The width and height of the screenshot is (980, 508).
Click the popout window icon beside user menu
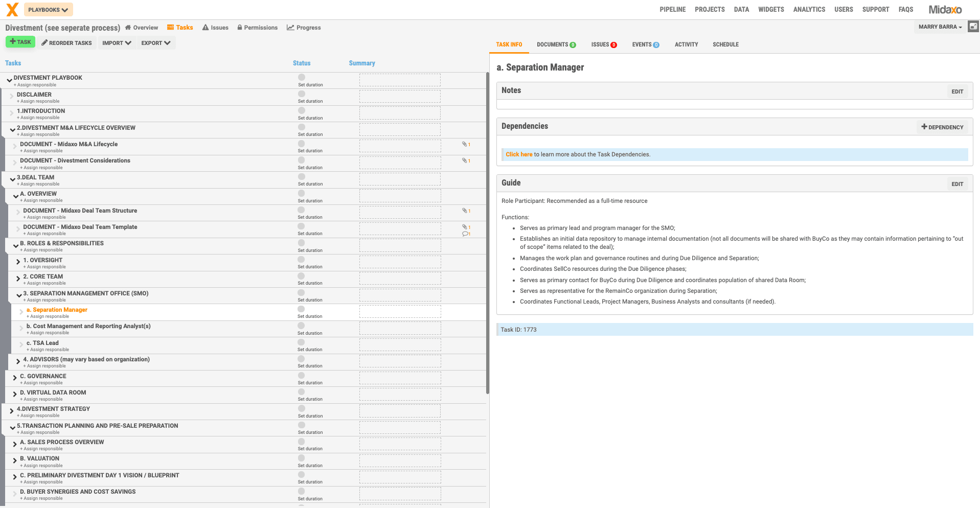pyautogui.click(x=973, y=27)
